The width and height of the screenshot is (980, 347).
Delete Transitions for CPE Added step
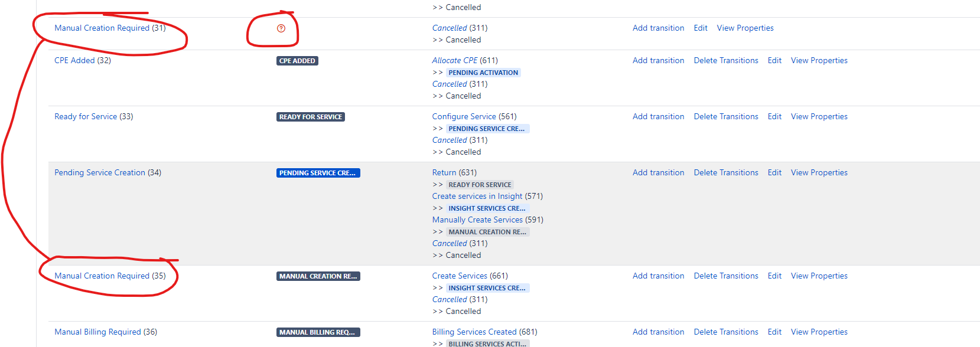pos(726,60)
